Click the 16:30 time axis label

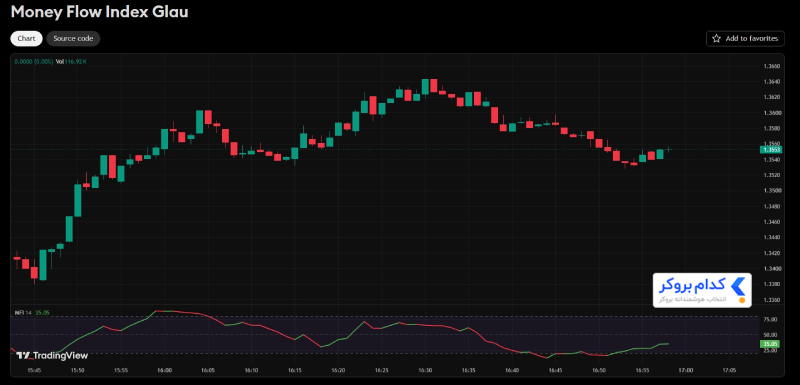425,371
